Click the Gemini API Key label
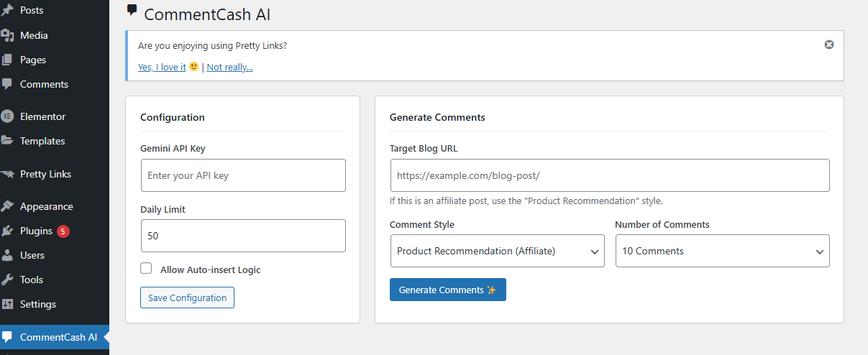868x355 pixels. (173, 148)
